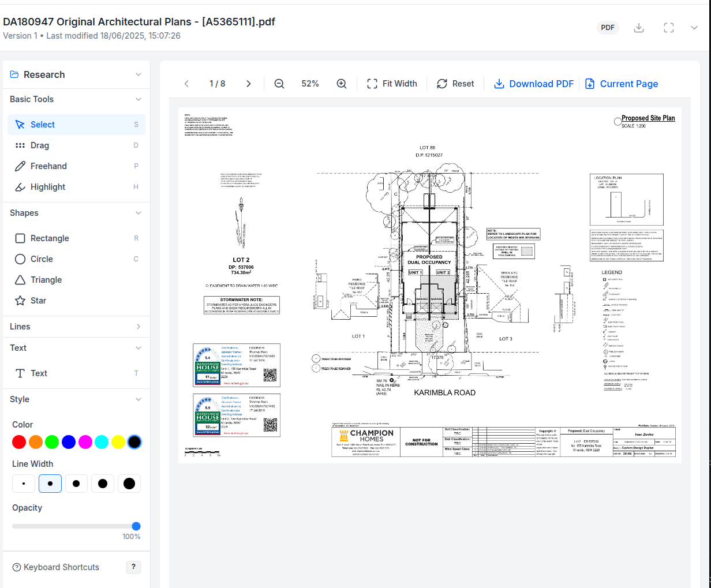Screen dimensions: 711x588
Task: Choose the Highlight tool
Action: point(48,187)
